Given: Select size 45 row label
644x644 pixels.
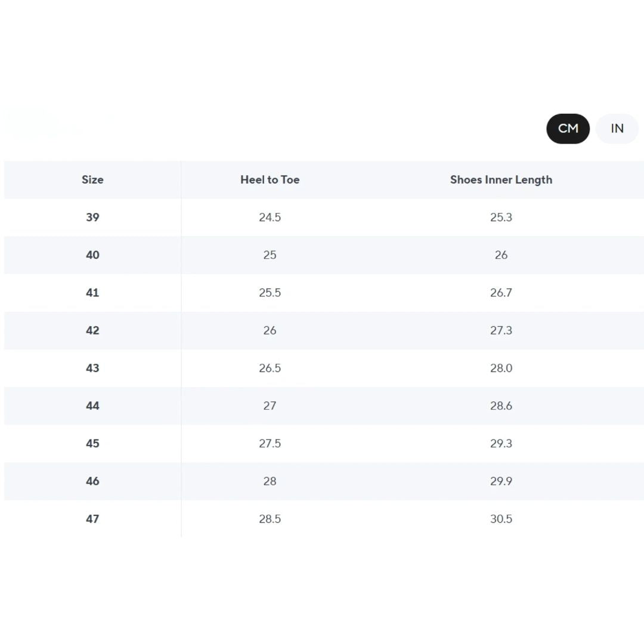Looking at the screenshot, I should (92, 444).
